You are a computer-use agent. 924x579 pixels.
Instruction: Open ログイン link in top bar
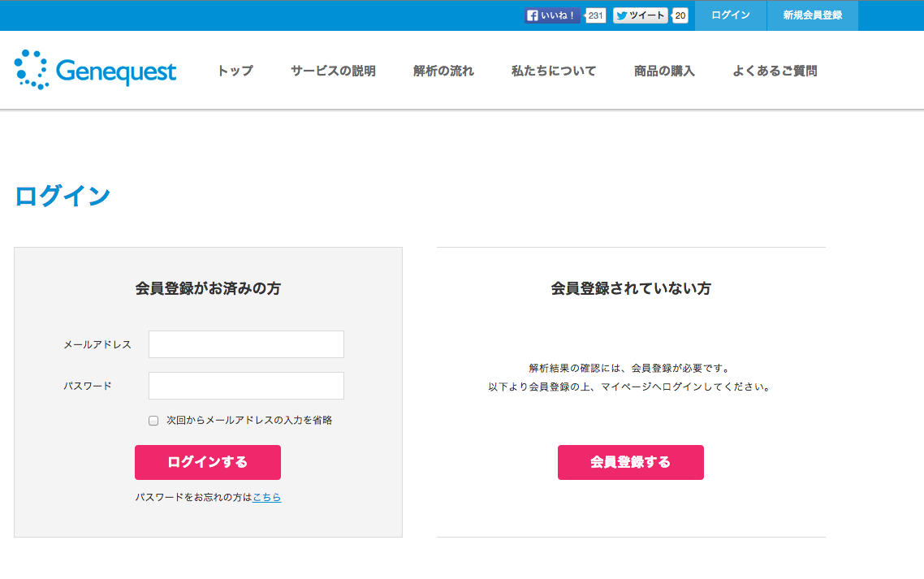tap(730, 15)
